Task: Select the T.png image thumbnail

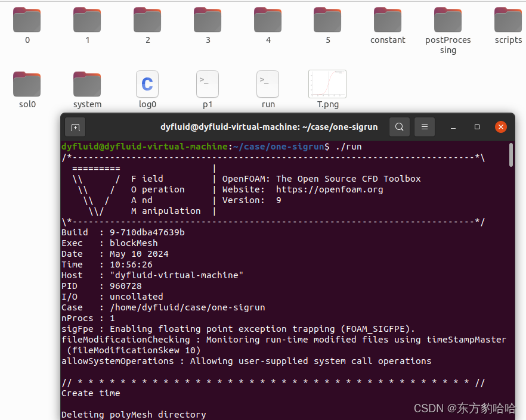Action: tap(327, 84)
